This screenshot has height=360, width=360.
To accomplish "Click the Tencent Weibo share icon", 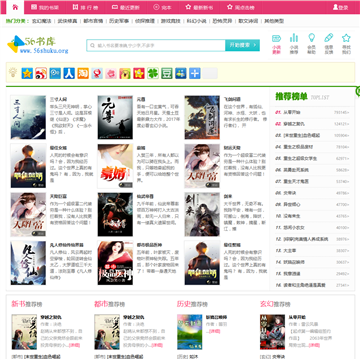I will click(x=55, y=73).
